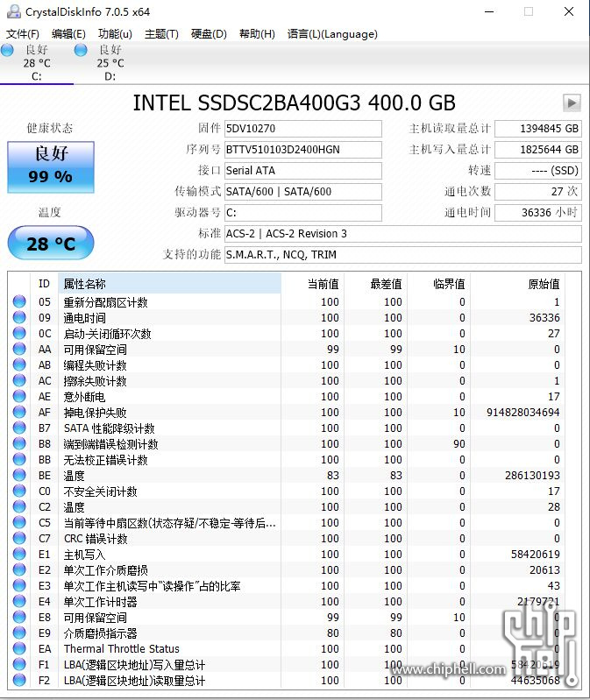Click the 临界值 column header
The height and width of the screenshot is (700, 590).
coord(438,284)
